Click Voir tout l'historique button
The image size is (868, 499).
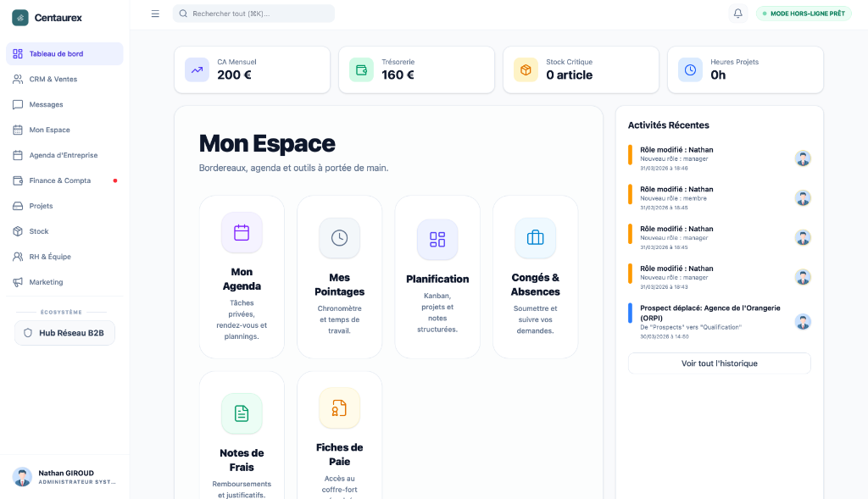(719, 363)
